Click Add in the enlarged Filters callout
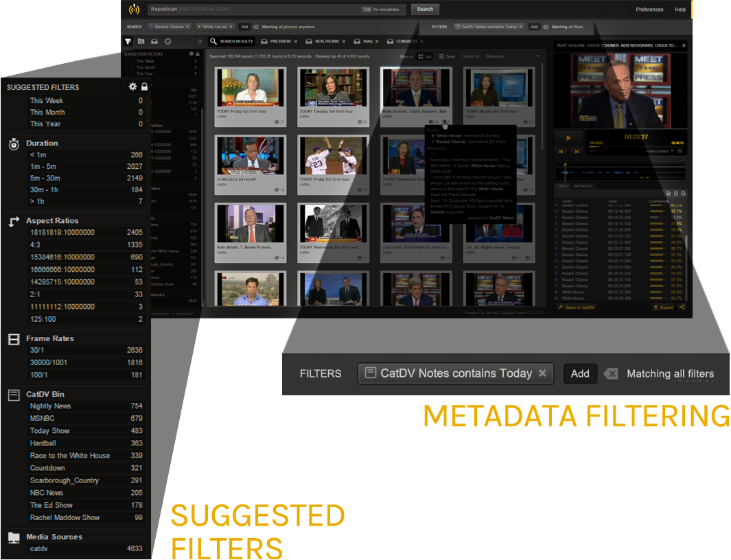This screenshot has height=560, width=731. [580, 373]
